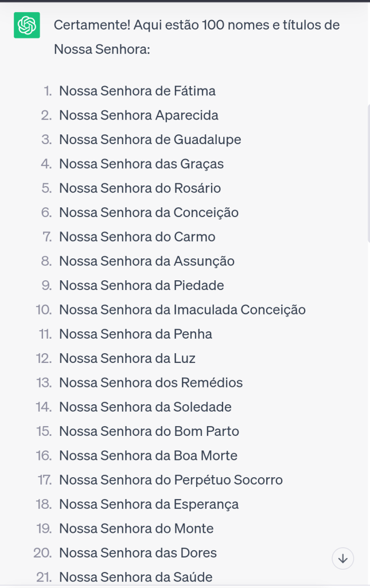Pick the Nossa Senhora de Guadalupe line
The height and width of the screenshot is (588, 370).
point(150,140)
